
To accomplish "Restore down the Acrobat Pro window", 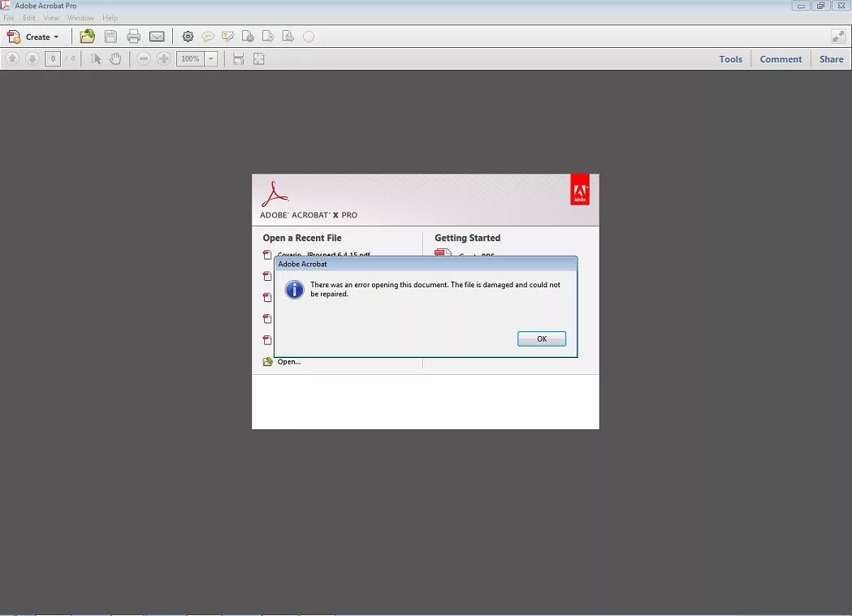I will [x=820, y=6].
